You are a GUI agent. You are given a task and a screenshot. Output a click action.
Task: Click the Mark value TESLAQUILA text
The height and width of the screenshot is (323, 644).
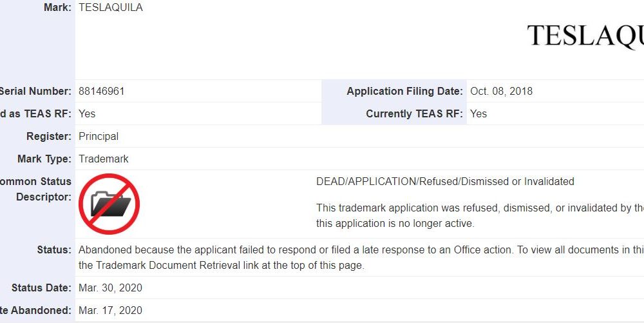111,7
